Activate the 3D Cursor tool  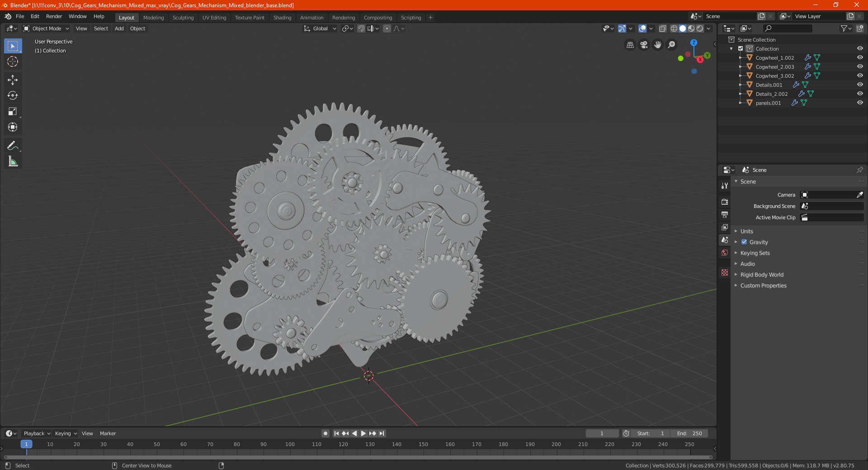coord(13,61)
